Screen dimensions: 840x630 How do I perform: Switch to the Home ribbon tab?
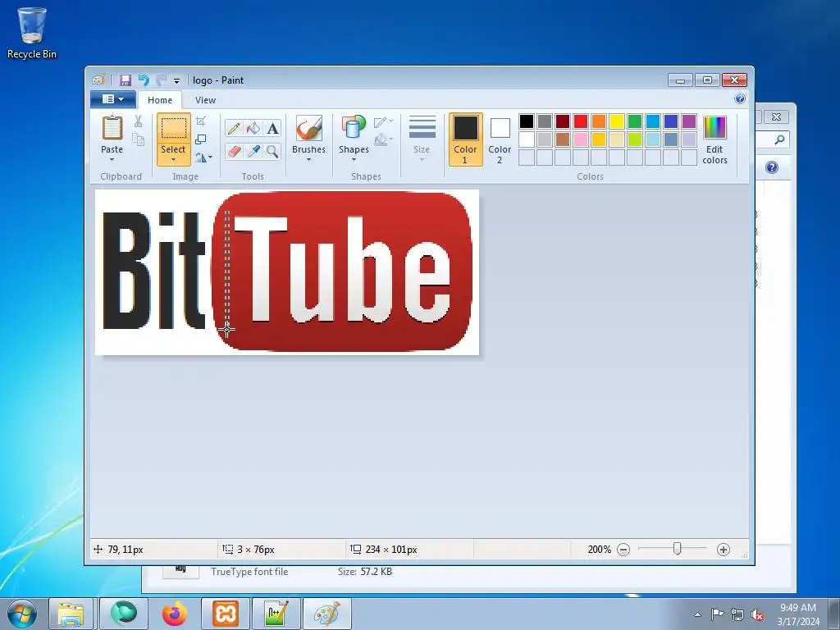[x=160, y=100]
